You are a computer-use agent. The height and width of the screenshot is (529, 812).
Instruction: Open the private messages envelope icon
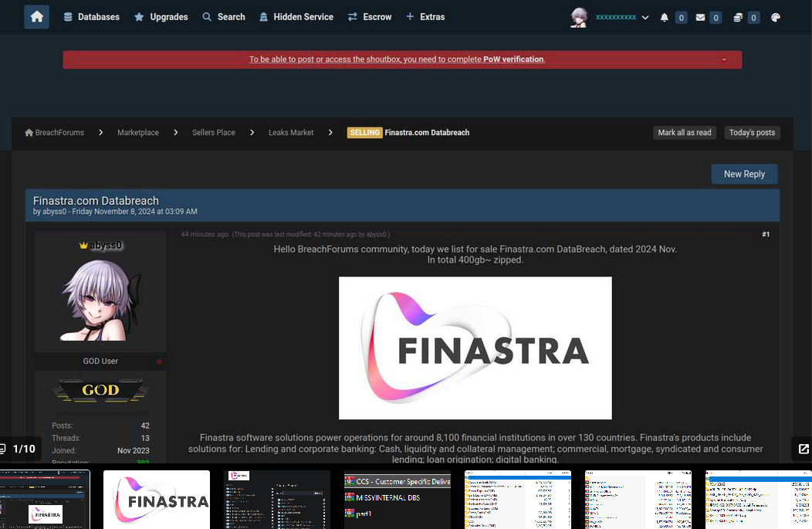(x=700, y=18)
